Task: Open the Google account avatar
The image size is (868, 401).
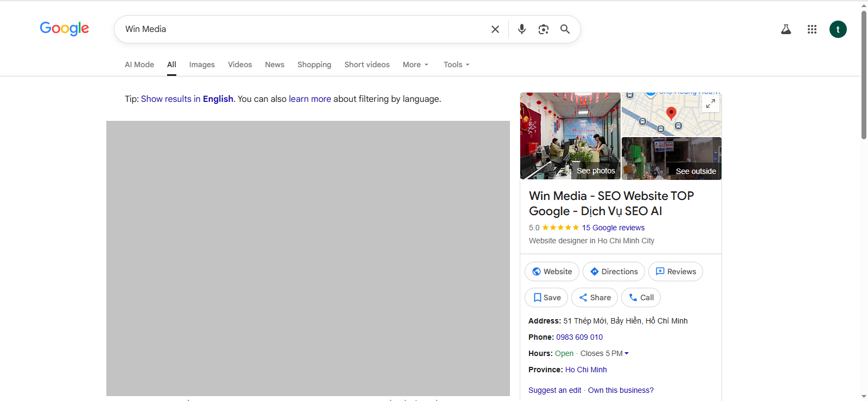Action: coord(838,29)
